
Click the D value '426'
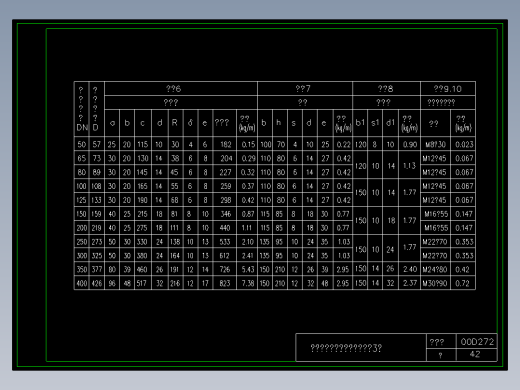coord(97,283)
